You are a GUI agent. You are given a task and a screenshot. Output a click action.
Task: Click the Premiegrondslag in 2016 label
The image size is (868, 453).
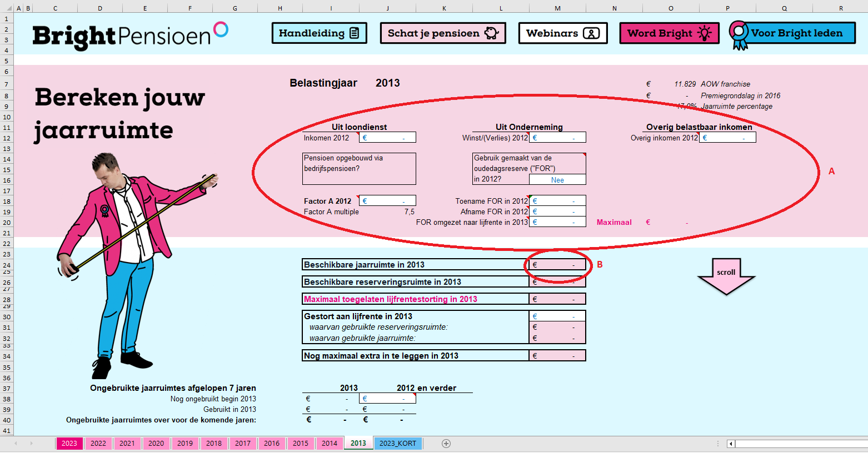(740, 95)
